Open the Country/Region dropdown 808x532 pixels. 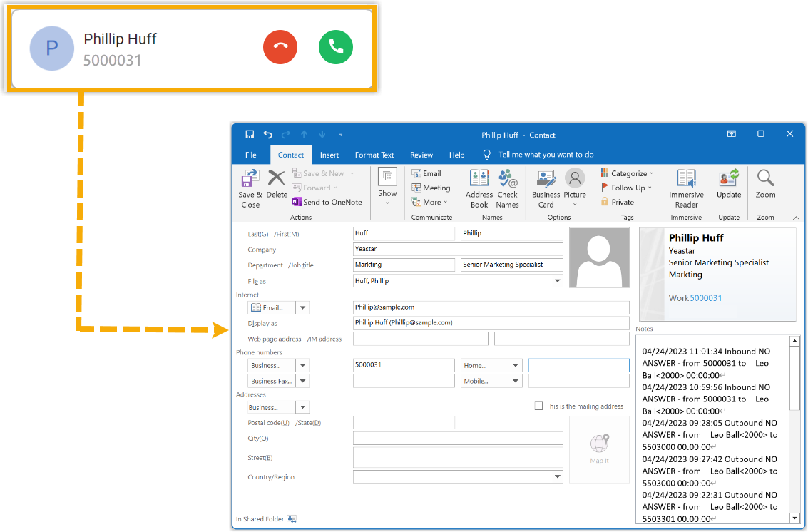tap(557, 477)
